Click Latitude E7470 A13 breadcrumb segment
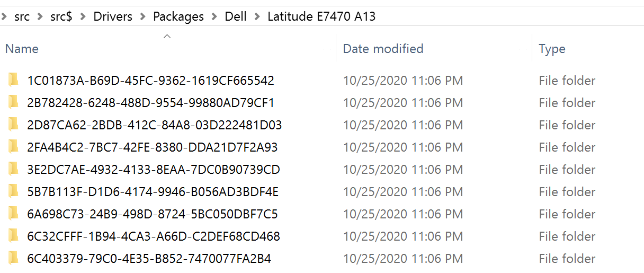The image size is (644, 273). (x=321, y=16)
